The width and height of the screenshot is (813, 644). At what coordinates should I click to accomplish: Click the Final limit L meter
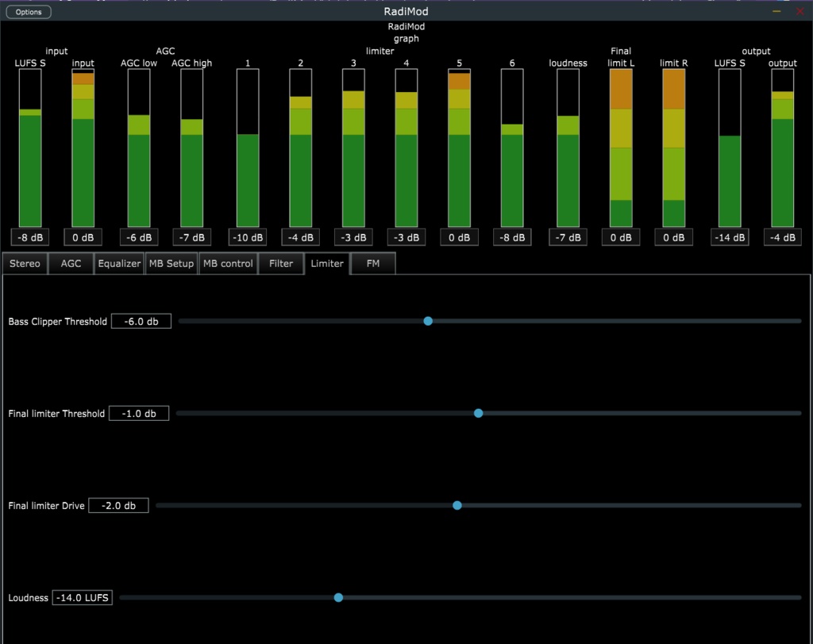621,148
